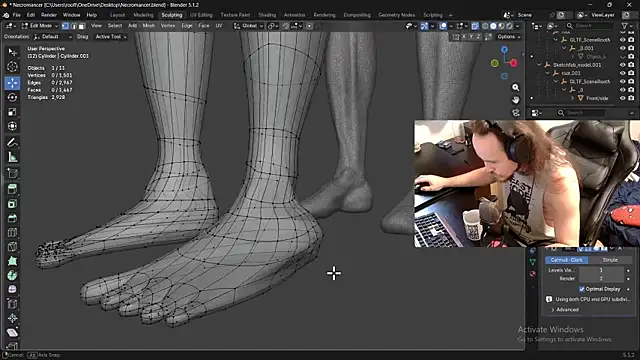Select the Transform tool in left toolbar
This screenshot has width=640, height=360.
coord(12,127)
